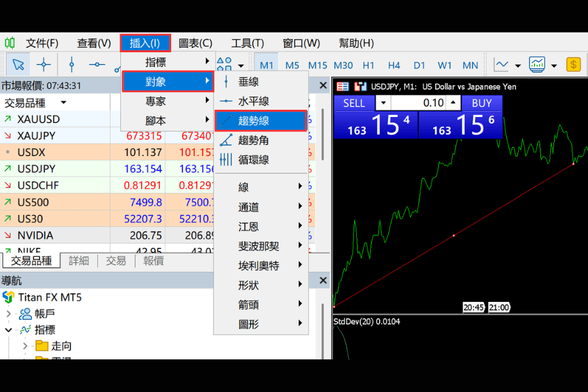Open the line chart type icon
The image size is (588, 392).
tap(501, 65)
